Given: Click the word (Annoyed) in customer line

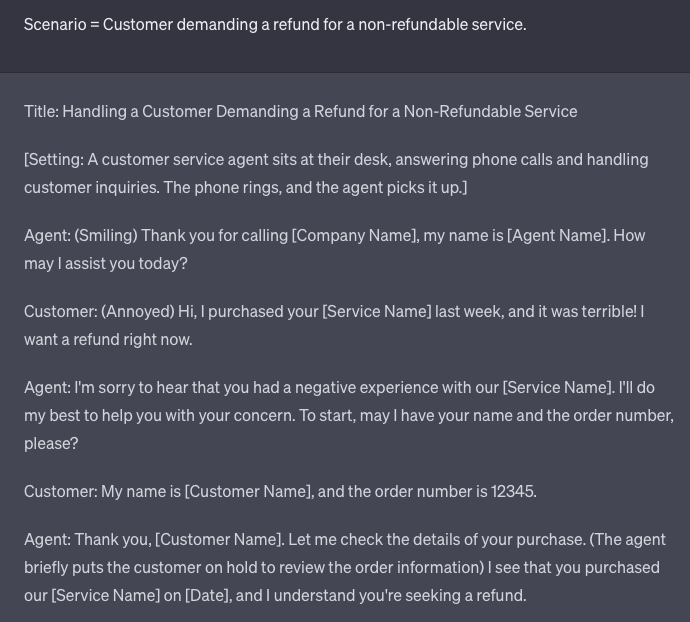Looking at the screenshot, I should tap(138, 312).
